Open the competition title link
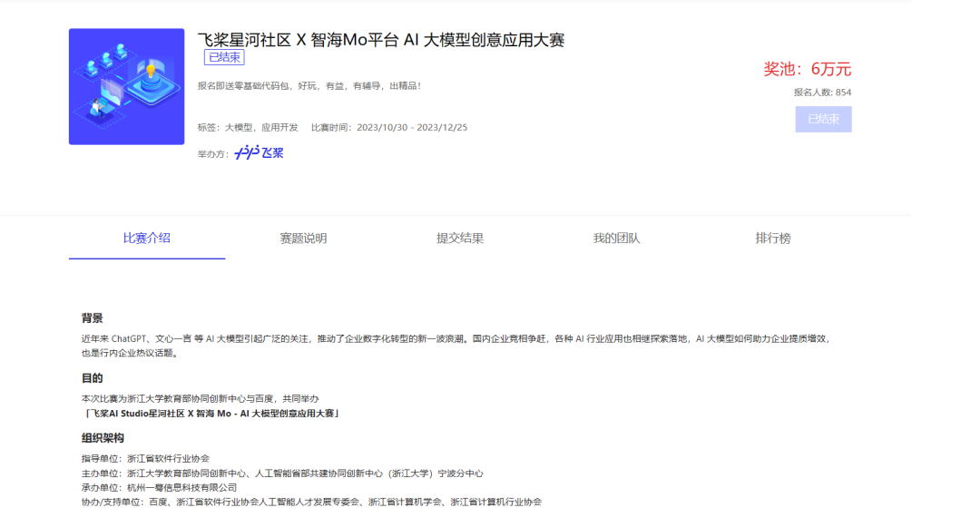The width and height of the screenshot is (980, 527). click(x=380, y=40)
